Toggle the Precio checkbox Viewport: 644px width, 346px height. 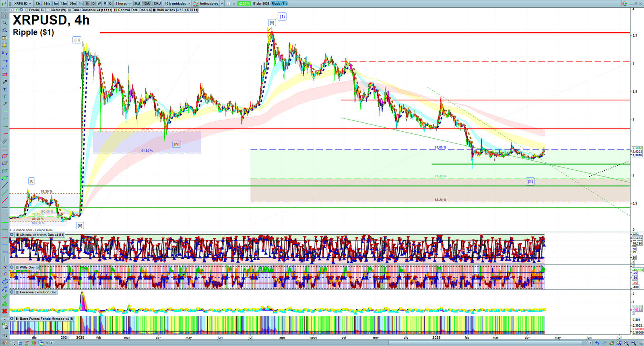[x=27, y=10]
